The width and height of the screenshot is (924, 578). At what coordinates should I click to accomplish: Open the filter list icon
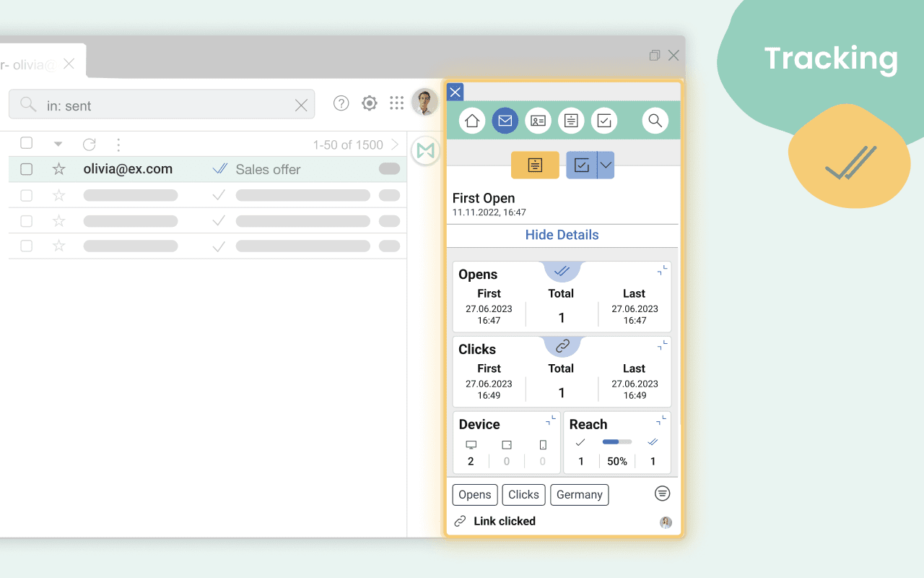coord(662,493)
